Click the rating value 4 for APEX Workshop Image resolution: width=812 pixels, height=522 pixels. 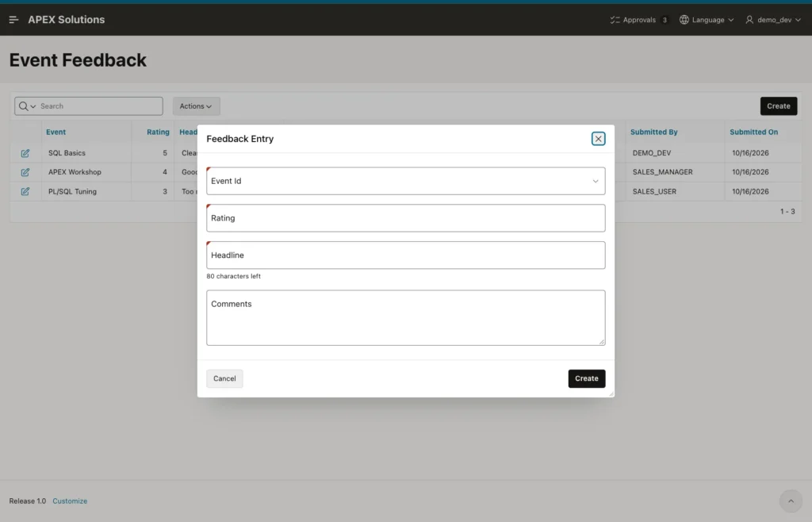pos(165,172)
